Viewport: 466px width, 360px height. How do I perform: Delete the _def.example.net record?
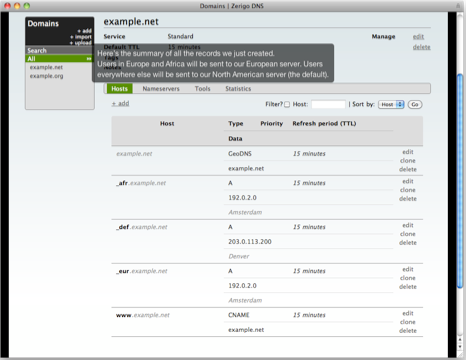click(x=408, y=243)
